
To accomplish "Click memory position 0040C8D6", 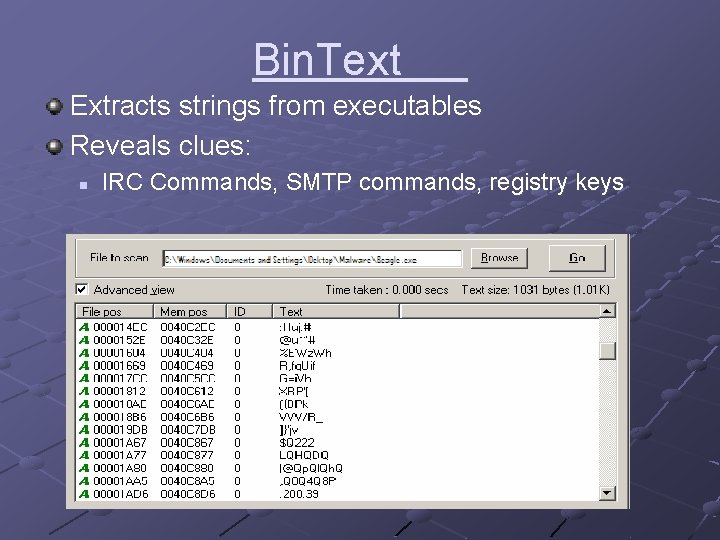I will (x=187, y=494).
